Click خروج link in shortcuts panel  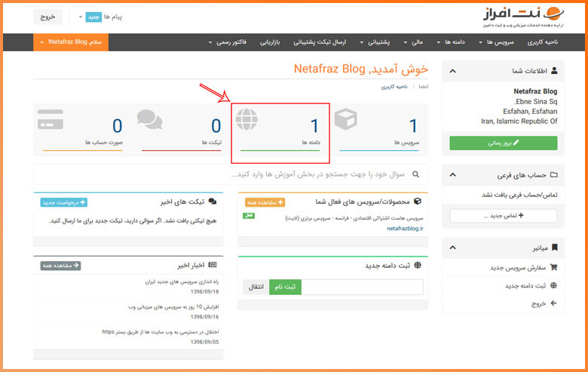point(538,303)
